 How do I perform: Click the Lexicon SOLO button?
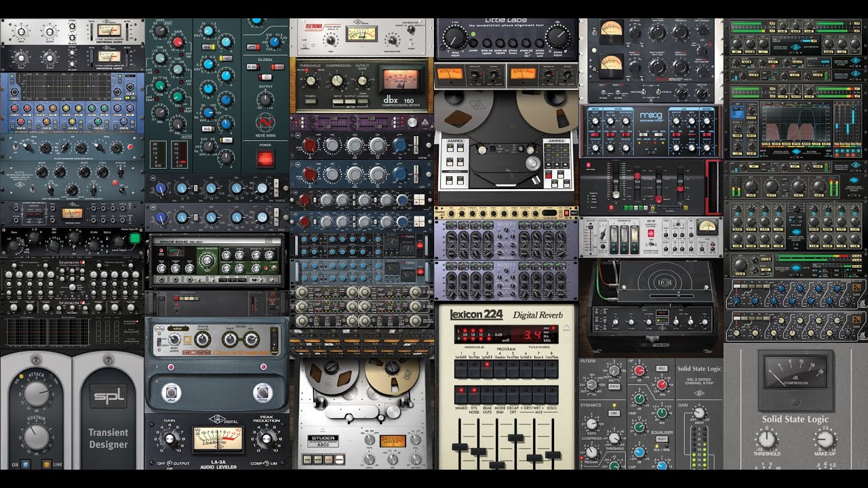coord(551,394)
